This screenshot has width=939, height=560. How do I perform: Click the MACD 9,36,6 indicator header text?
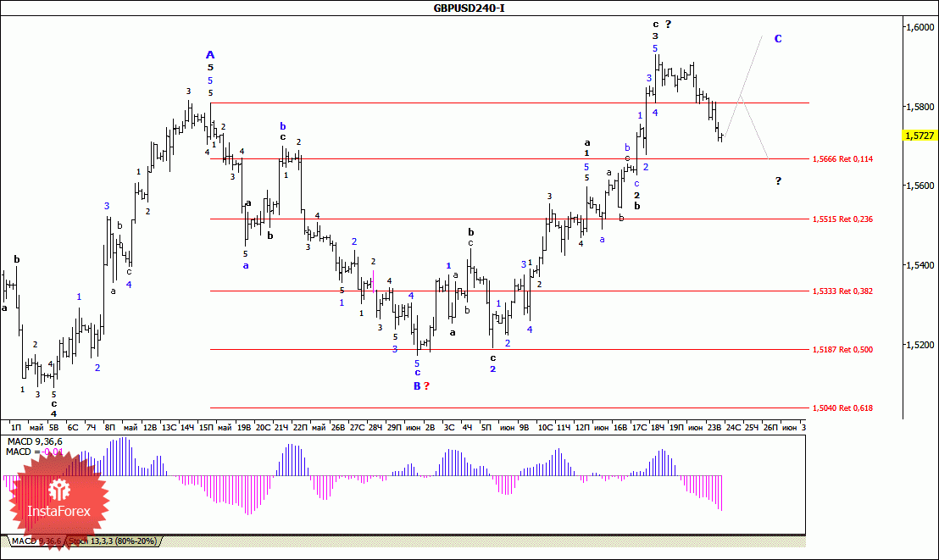click(x=35, y=442)
